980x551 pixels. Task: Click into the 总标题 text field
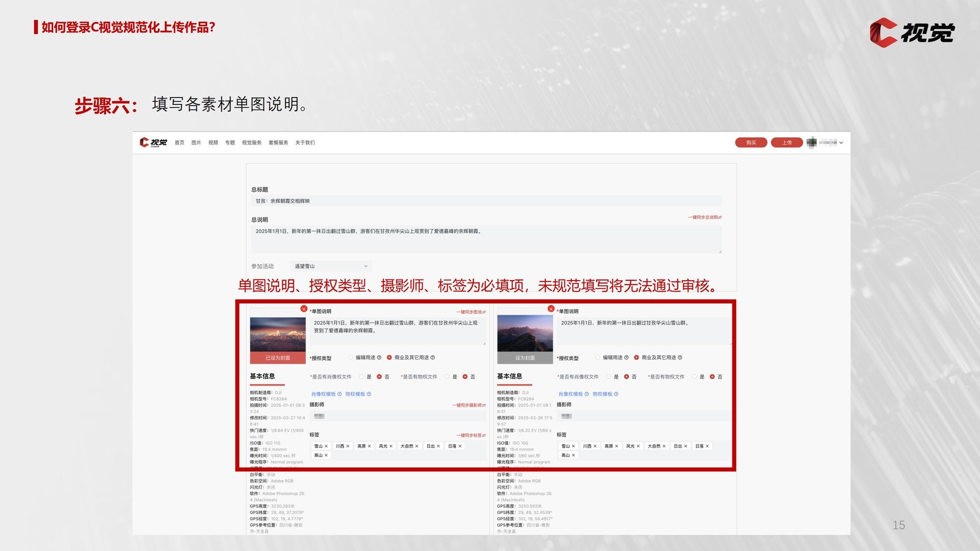pyautogui.click(x=485, y=201)
